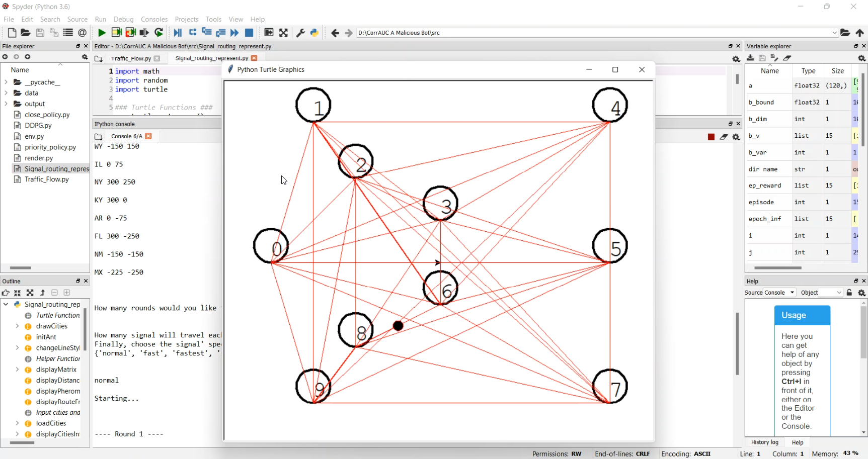Switch to the History log tab
The width and height of the screenshot is (868, 459).
[x=764, y=442]
